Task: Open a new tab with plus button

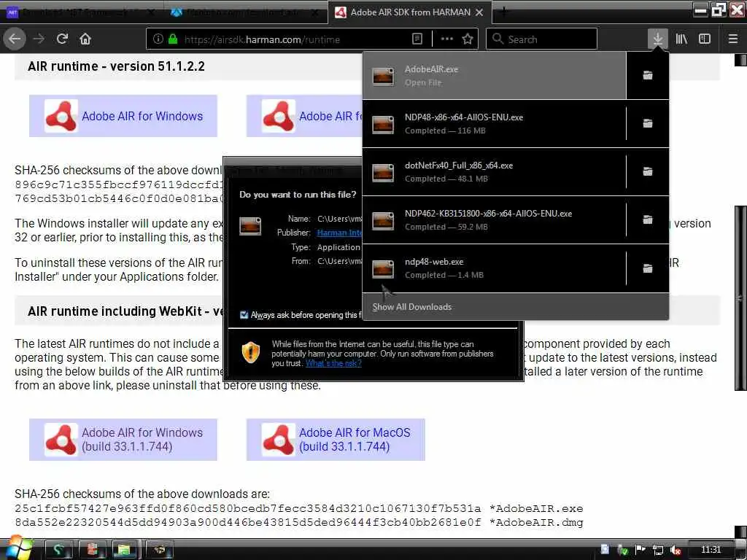Action: (503, 12)
